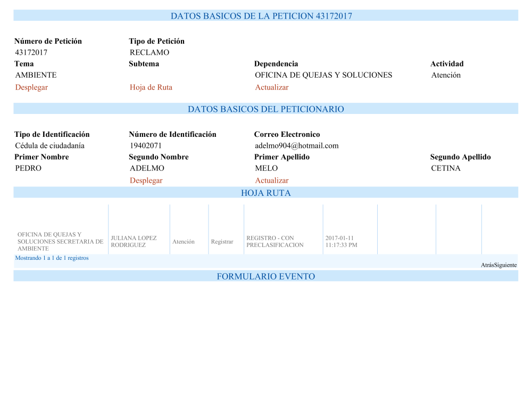Click the FORMULARIO EVENTO section header
Image resolution: width=532 pixels, height=411 pixels.
coord(265,276)
